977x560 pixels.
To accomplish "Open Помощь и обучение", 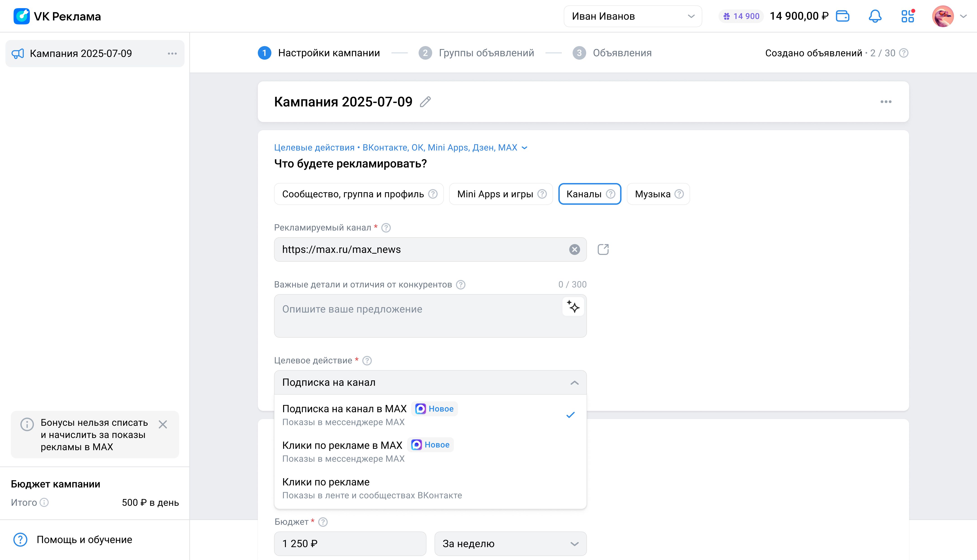I will (73, 540).
